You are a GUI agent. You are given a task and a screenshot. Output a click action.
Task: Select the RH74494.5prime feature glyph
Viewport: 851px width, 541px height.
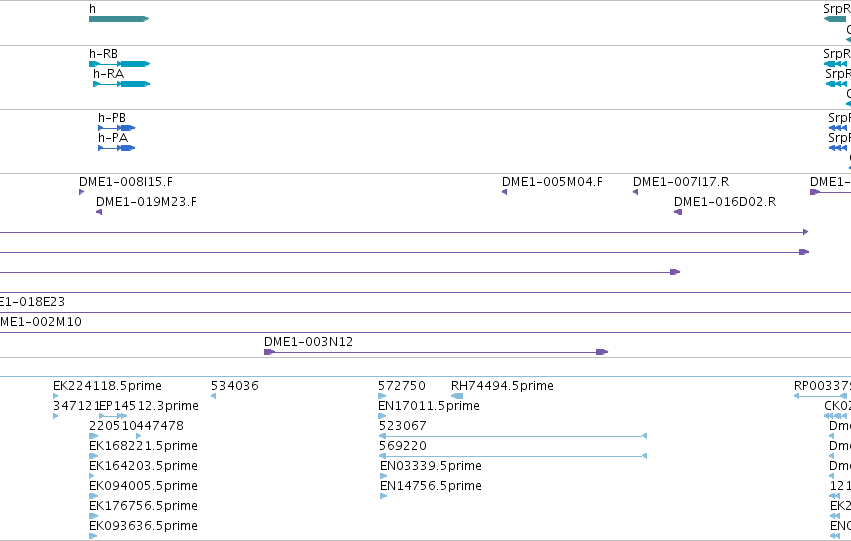point(457,396)
